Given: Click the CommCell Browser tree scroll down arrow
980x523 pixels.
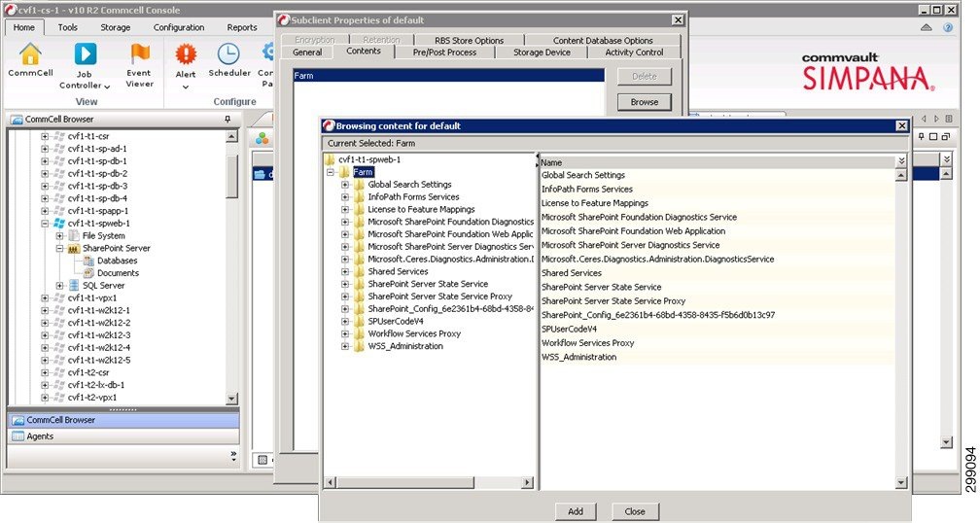Looking at the screenshot, I should coord(231,398).
